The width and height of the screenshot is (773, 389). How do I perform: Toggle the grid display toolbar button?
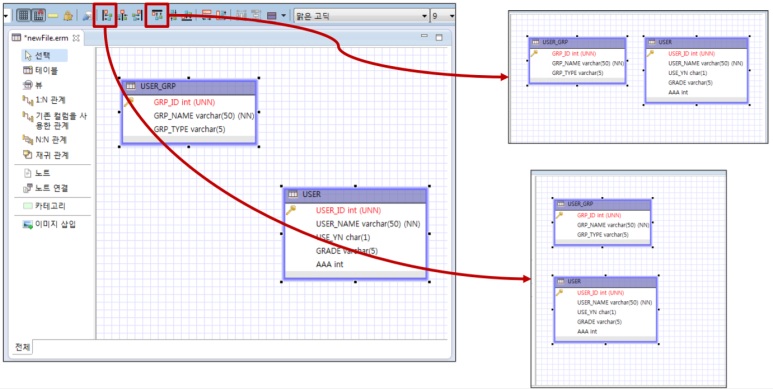click(x=23, y=15)
